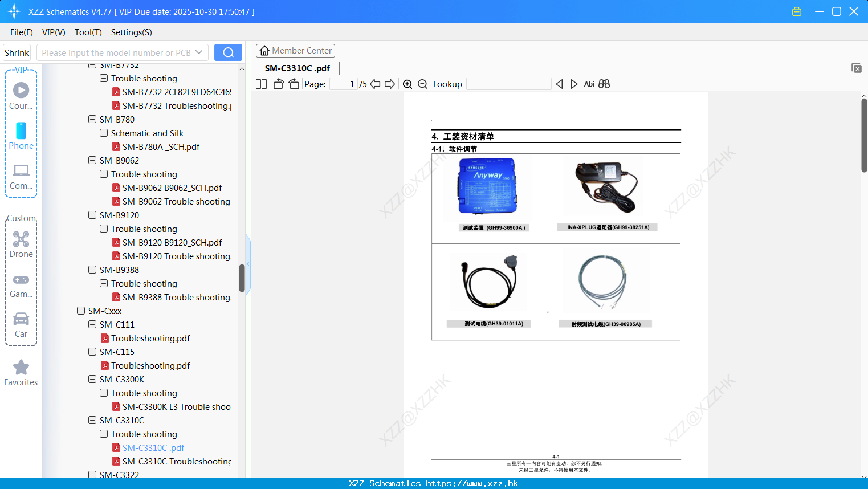
Task: Toggle the two-page view icon
Action: pos(261,84)
